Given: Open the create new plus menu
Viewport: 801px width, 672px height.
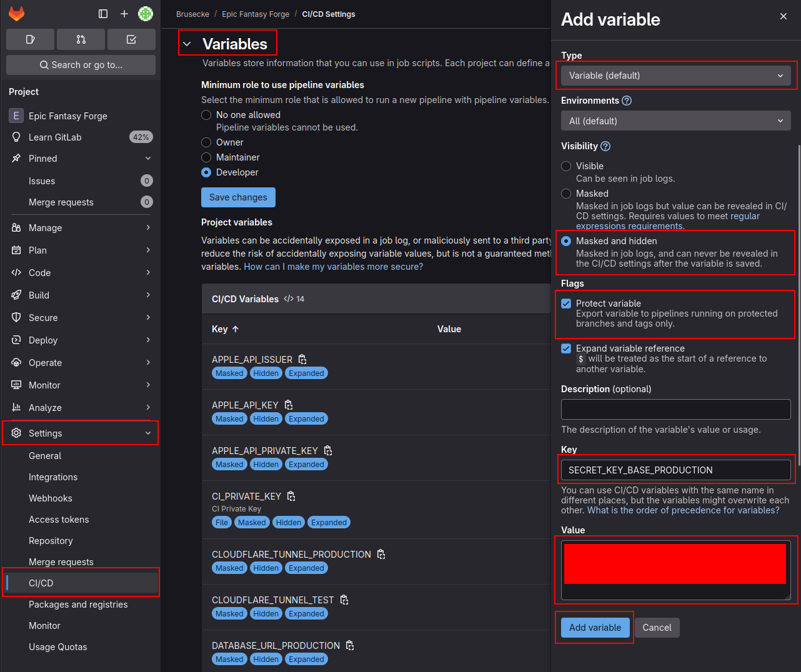Looking at the screenshot, I should pyautogui.click(x=124, y=14).
